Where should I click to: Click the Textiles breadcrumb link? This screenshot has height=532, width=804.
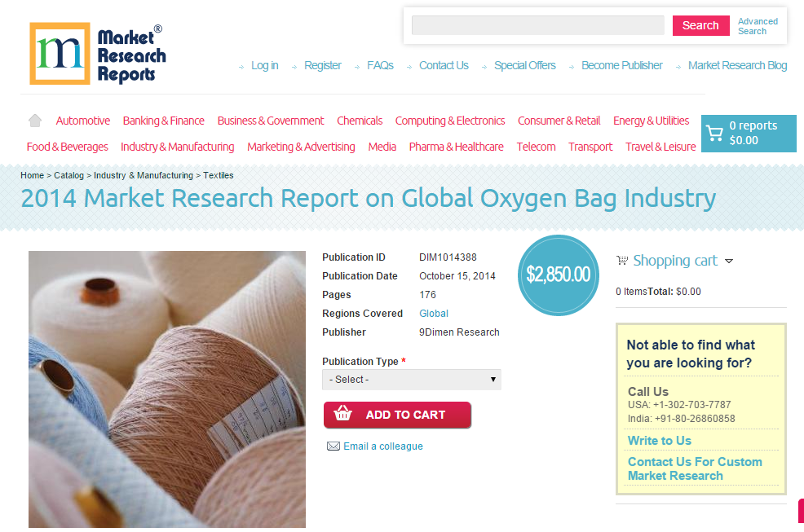pyautogui.click(x=219, y=175)
